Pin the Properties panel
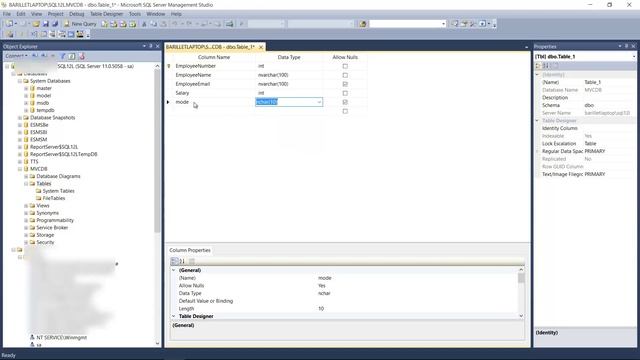 pyautogui.click(x=627, y=46)
